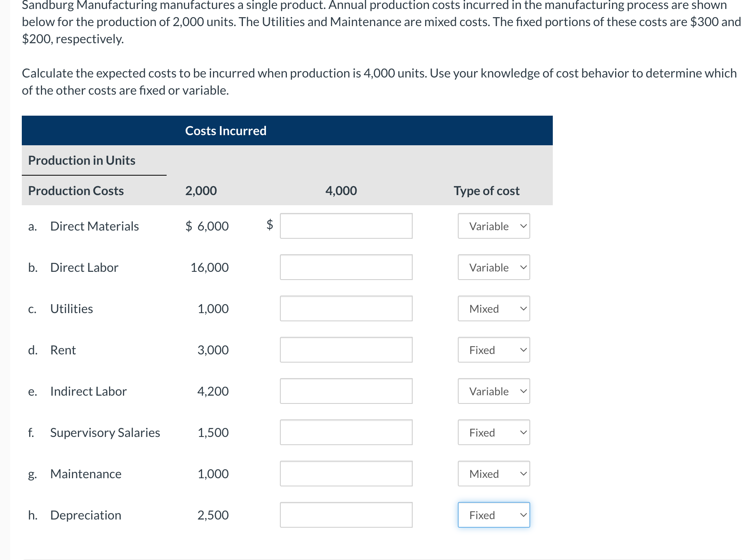This screenshot has height=560, width=742.
Task: Click Direct Labor 4,000 units input field
Action: tap(346, 267)
